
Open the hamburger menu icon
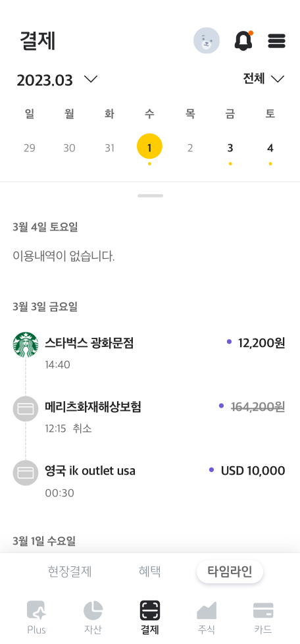(276, 41)
